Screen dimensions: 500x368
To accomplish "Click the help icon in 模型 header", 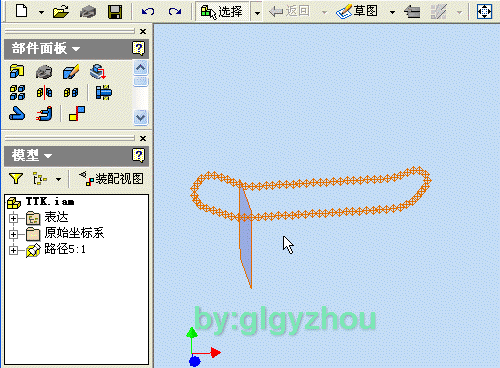I will point(138,155).
